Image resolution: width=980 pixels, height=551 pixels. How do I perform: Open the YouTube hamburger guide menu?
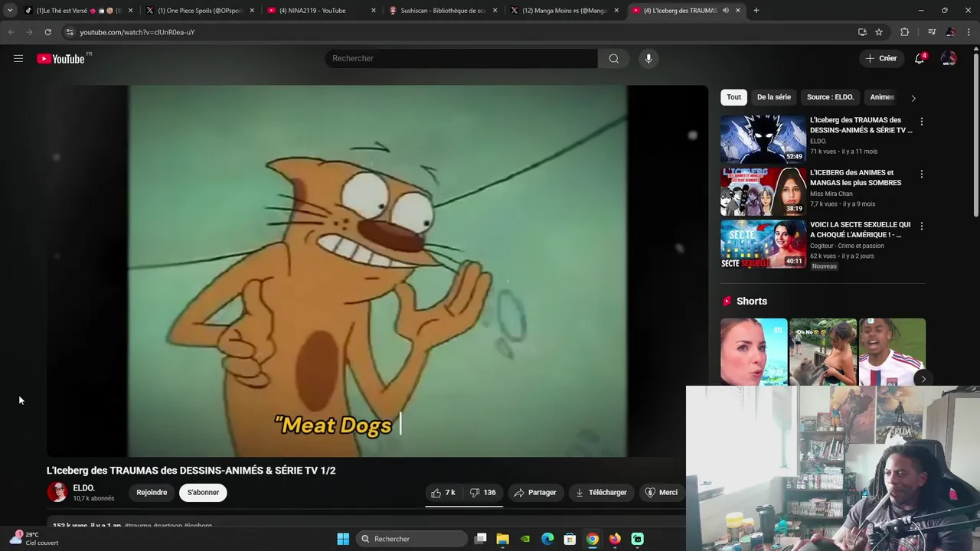[x=18, y=58]
